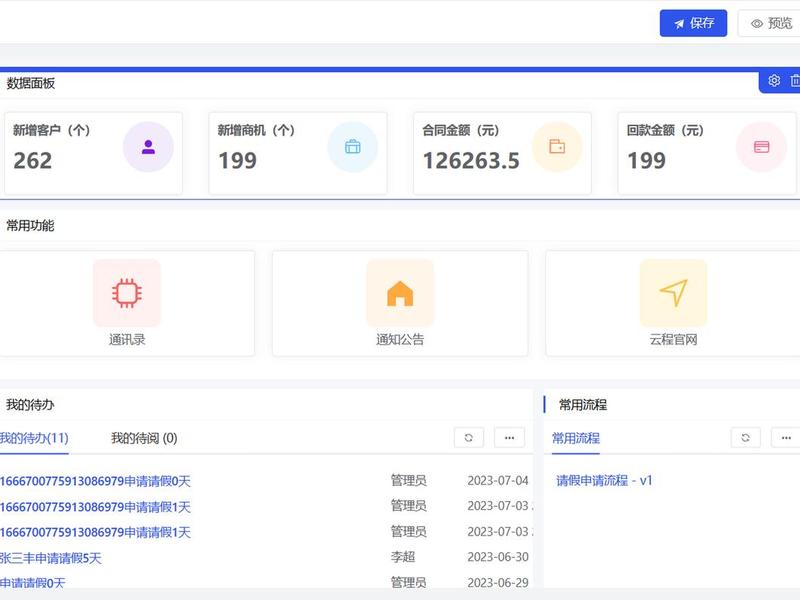
Task: Open the 通知公告 house icon
Action: click(400, 293)
